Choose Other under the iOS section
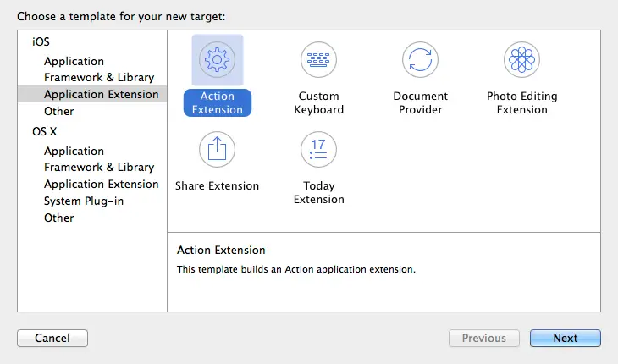Image resolution: width=618 pixels, height=364 pixels. (59, 111)
